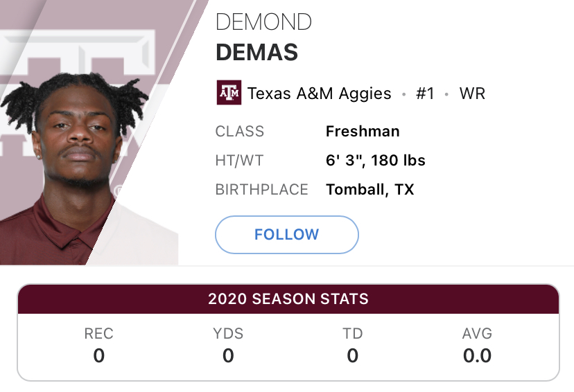This screenshot has height=392, width=574.
Task: Click the AVG stat label
Action: pos(477,334)
